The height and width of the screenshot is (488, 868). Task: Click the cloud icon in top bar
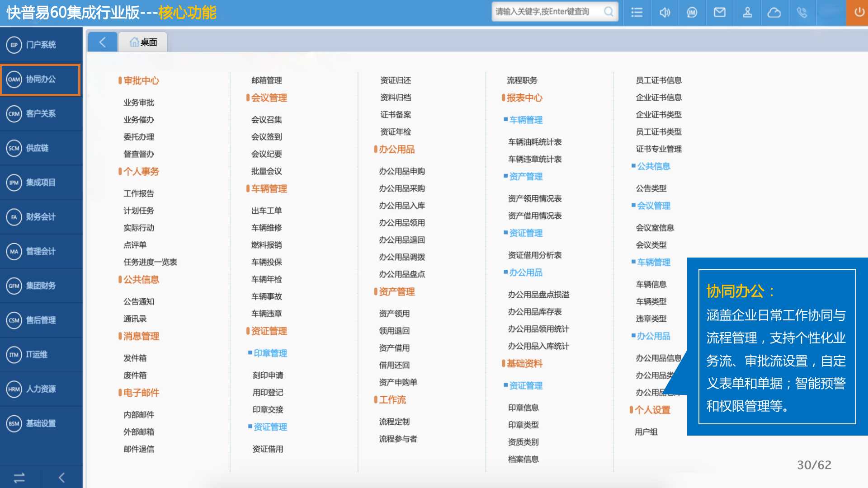point(774,12)
